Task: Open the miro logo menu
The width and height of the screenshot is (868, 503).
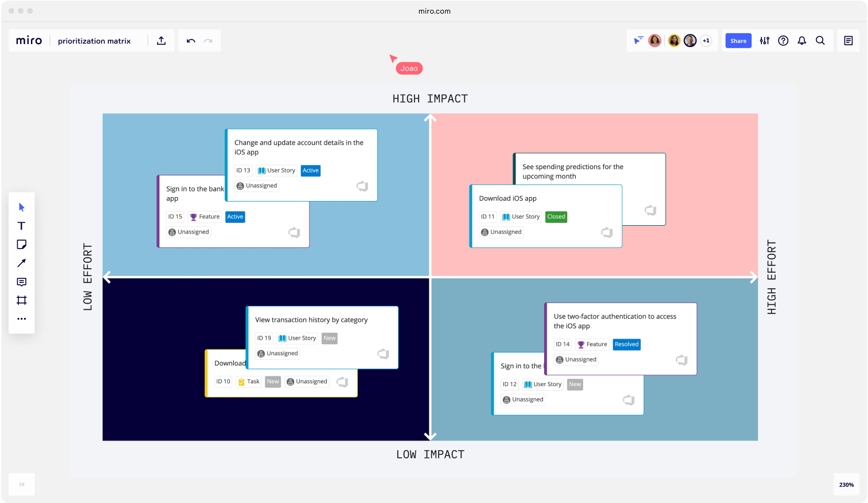Action: tap(28, 40)
